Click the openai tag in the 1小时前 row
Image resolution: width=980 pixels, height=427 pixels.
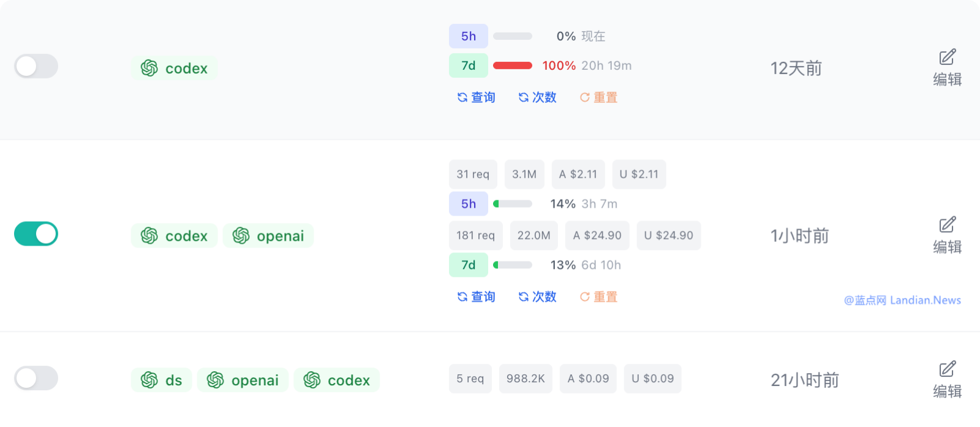(x=268, y=236)
